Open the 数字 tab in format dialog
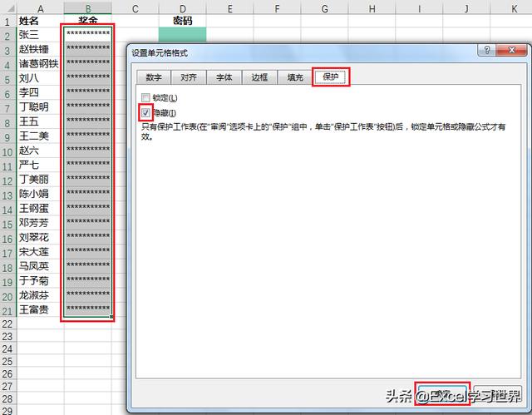The width and height of the screenshot is (532, 415). pyautogui.click(x=153, y=77)
